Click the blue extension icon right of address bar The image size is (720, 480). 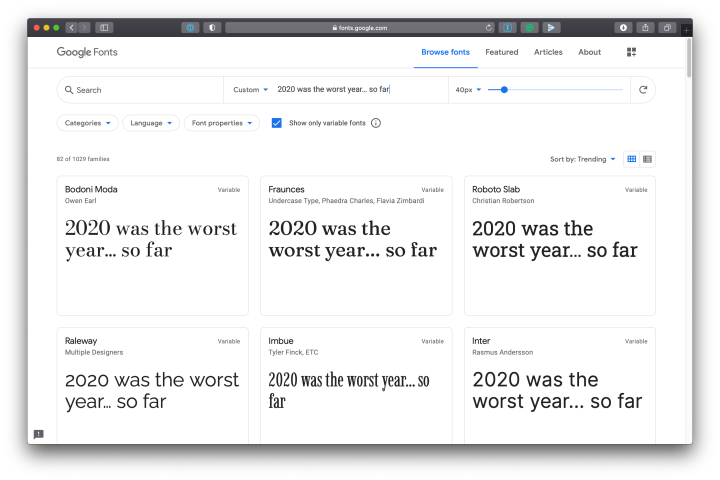507,28
